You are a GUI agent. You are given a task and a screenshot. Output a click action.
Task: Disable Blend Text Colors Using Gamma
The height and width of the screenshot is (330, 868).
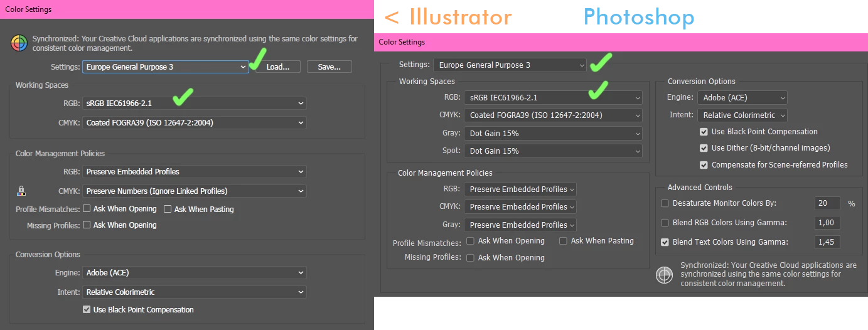coord(665,242)
